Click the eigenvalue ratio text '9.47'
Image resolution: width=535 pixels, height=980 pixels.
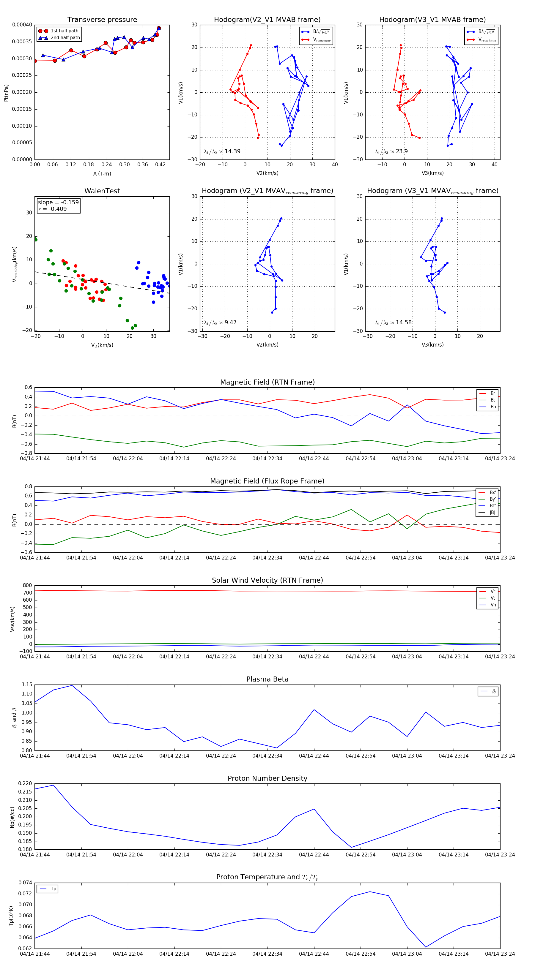230,323
